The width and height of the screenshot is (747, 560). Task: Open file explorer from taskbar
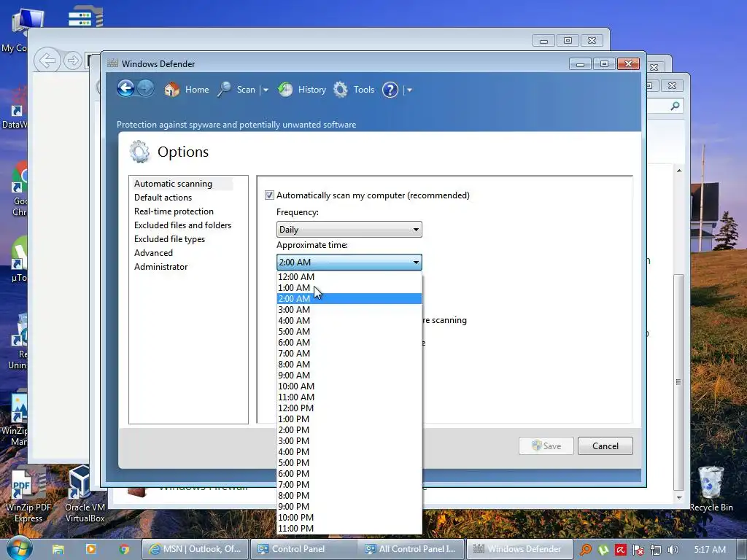tap(58, 550)
